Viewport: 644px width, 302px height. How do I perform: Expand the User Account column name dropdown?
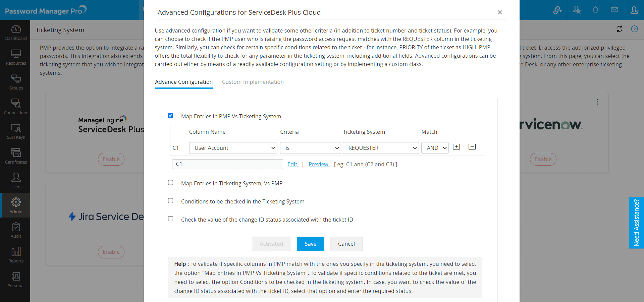pyautogui.click(x=233, y=148)
